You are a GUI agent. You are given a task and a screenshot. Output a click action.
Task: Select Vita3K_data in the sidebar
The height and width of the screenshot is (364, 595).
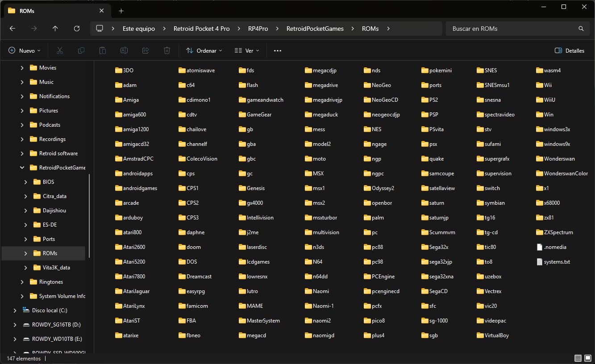pos(56,268)
